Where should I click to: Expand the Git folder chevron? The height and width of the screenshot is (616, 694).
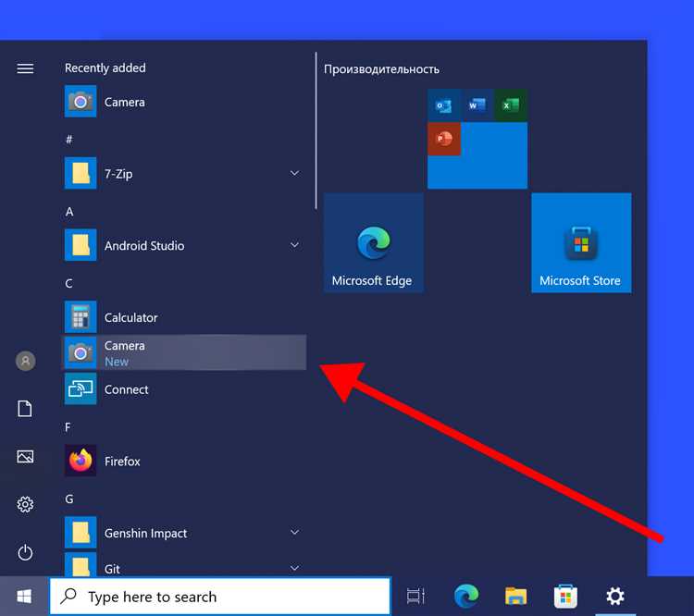pyautogui.click(x=295, y=568)
